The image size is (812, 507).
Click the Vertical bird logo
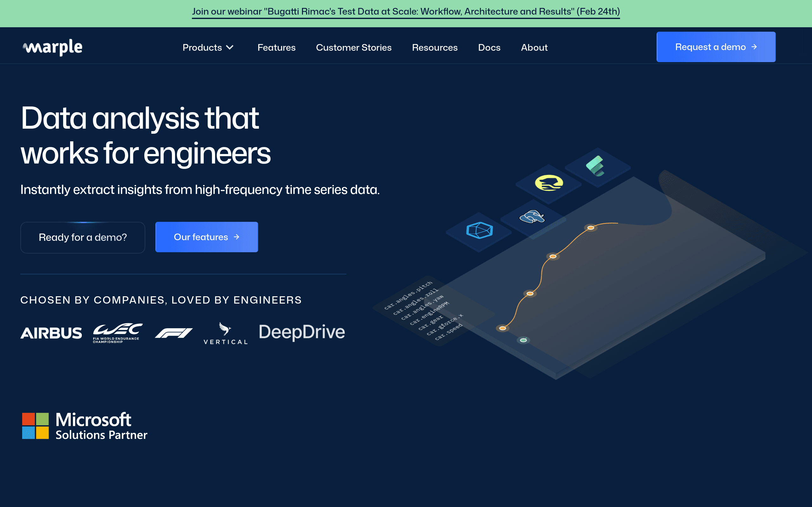[x=226, y=333]
